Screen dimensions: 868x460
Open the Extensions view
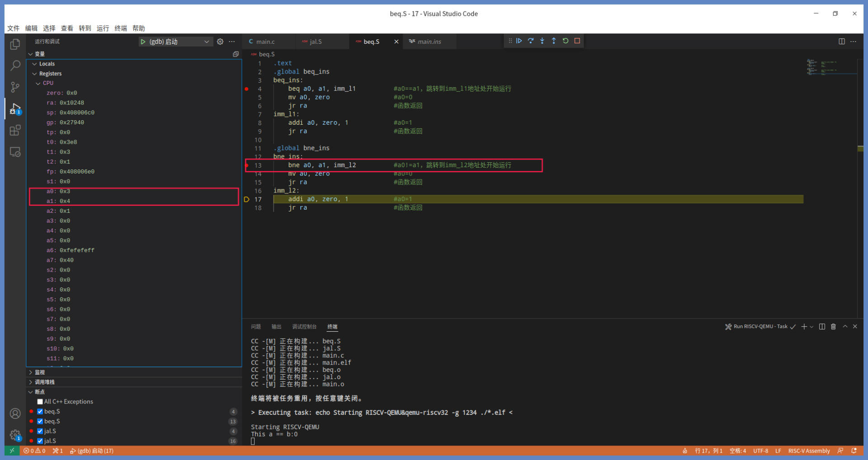pos(15,131)
